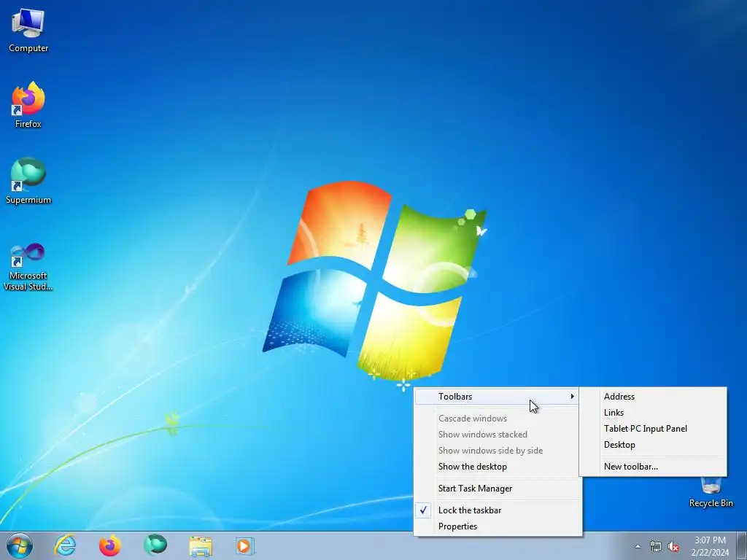Click the network tray icon
The image size is (747, 560).
click(656, 546)
